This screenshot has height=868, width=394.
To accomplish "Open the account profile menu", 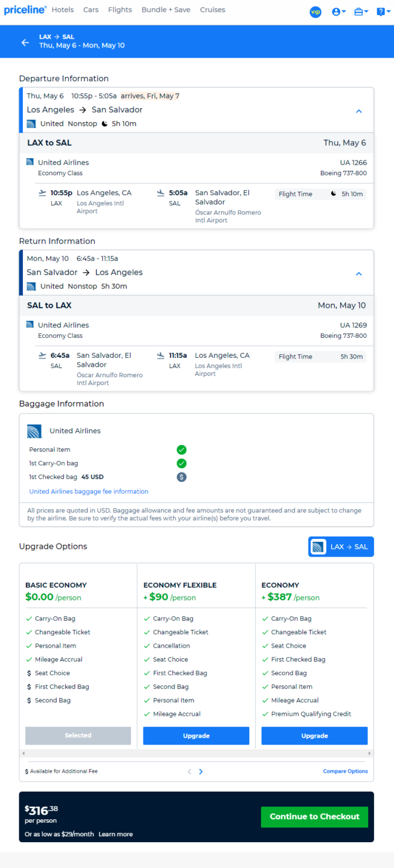I will coord(339,12).
